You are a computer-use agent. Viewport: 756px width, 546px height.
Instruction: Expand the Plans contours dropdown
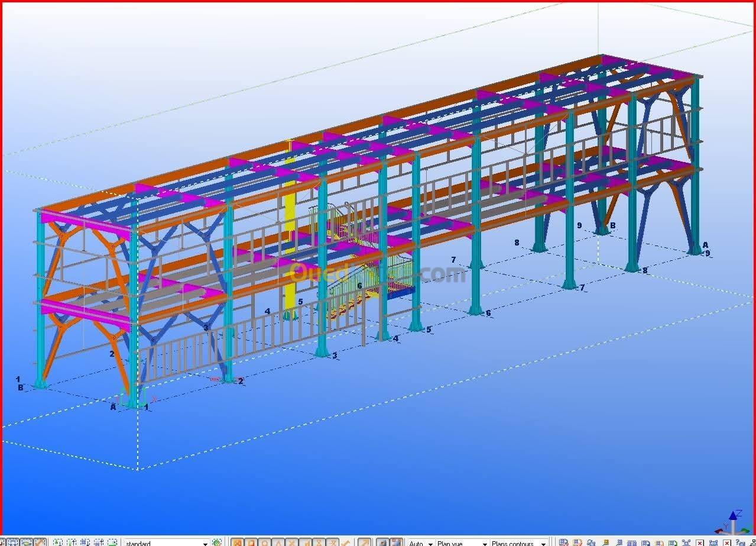tap(518, 543)
